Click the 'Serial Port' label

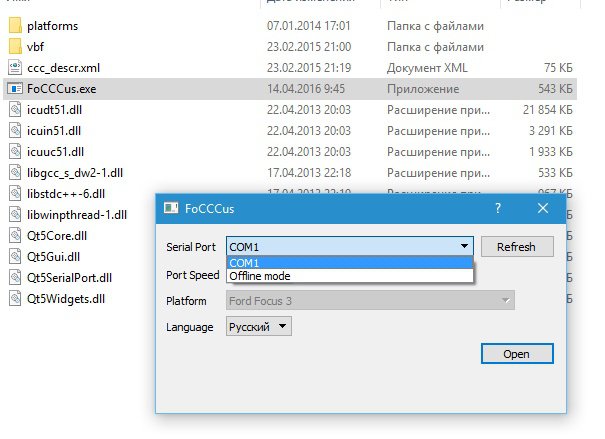(191, 247)
